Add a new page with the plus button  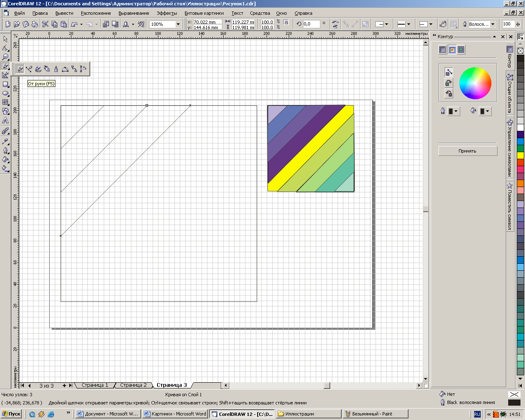(64, 385)
